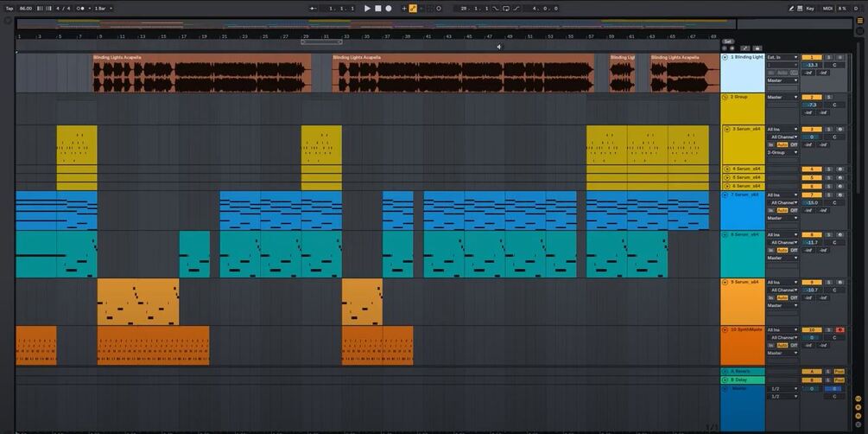Enable Key Map Mode
Screen dimensions: 868x434
tap(810, 9)
